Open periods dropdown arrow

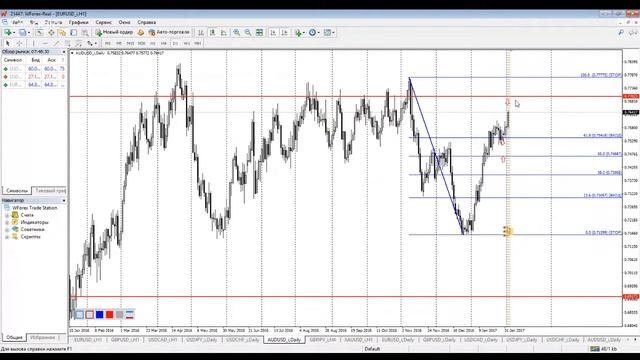tap(318, 32)
